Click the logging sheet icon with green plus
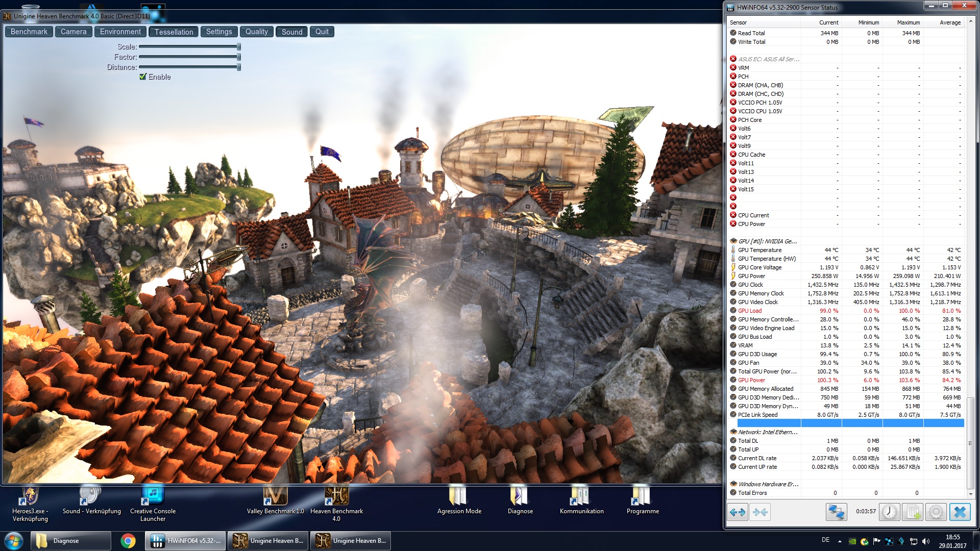 coord(912,512)
